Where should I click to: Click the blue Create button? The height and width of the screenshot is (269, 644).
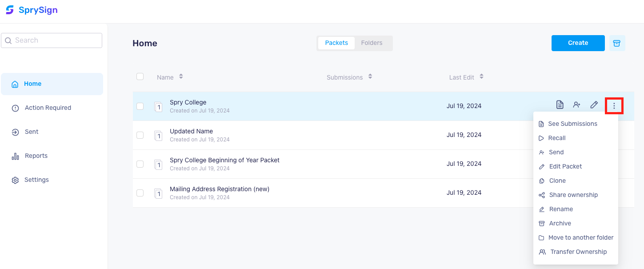pos(578,43)
